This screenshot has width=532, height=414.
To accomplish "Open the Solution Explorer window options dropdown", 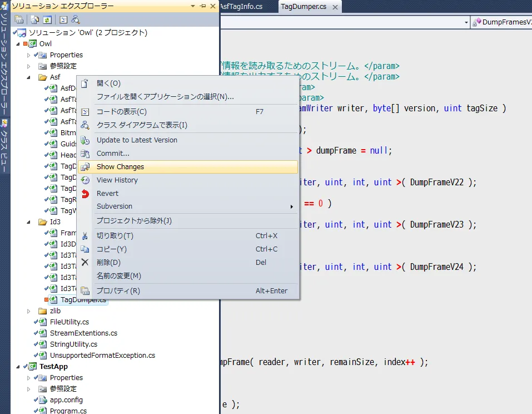I will (x=193, y=6).
